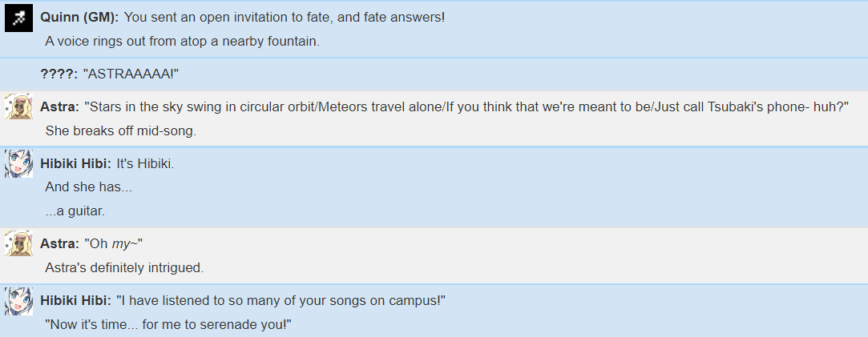
Task: Click the "Astra's definitely intrigued." line
Action: click(124, 268)
